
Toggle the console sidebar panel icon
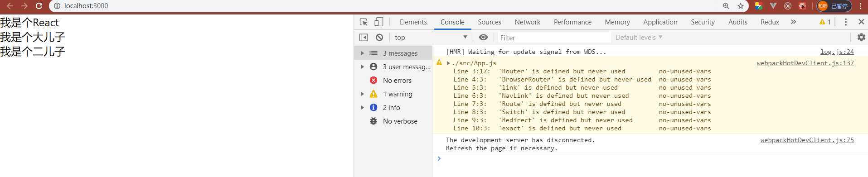pos(364,37)
